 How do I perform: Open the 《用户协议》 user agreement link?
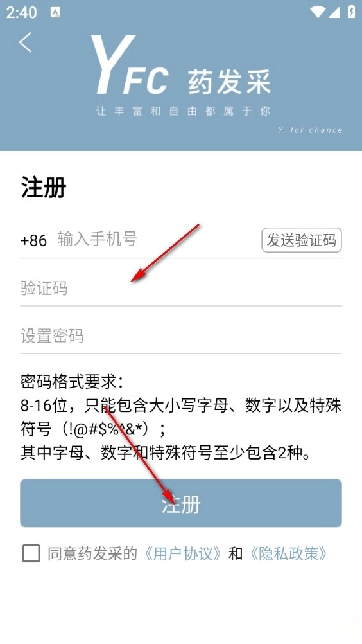[183, 553]
